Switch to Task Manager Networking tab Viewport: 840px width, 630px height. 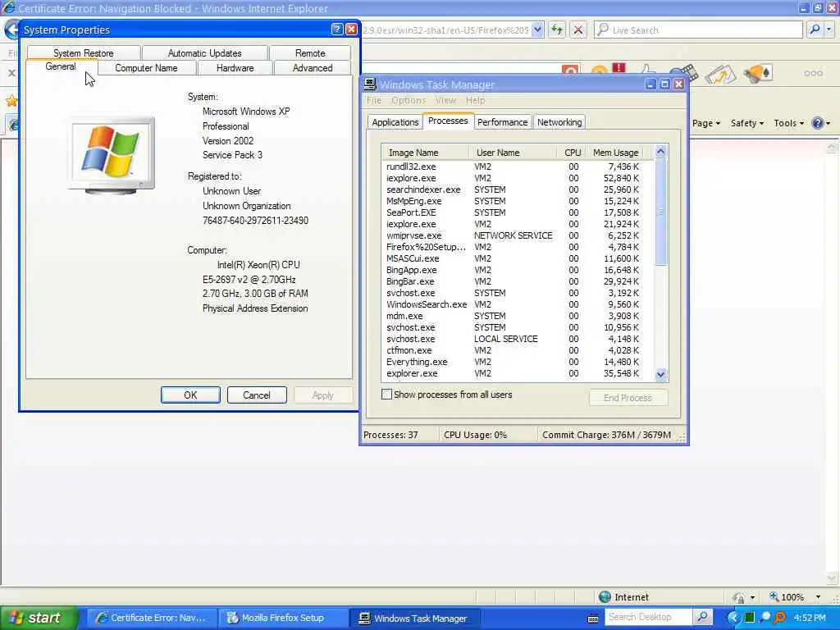coord(559,122)
